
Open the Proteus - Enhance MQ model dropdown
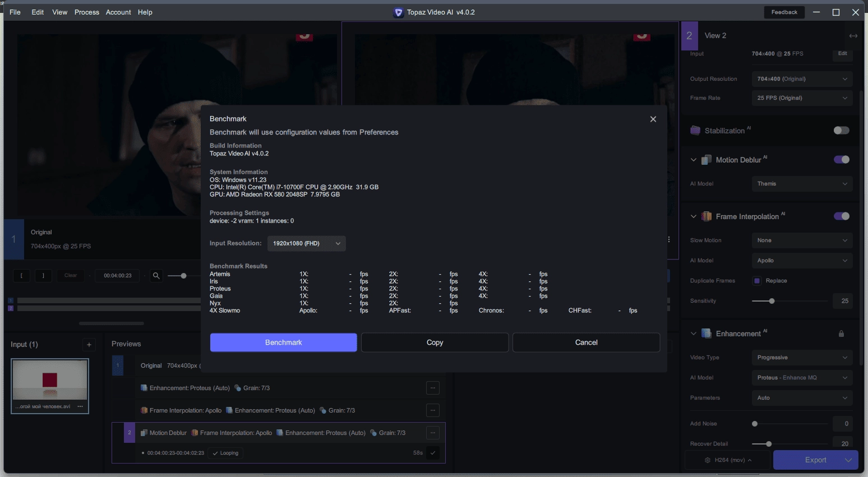[x=802, y=378]
